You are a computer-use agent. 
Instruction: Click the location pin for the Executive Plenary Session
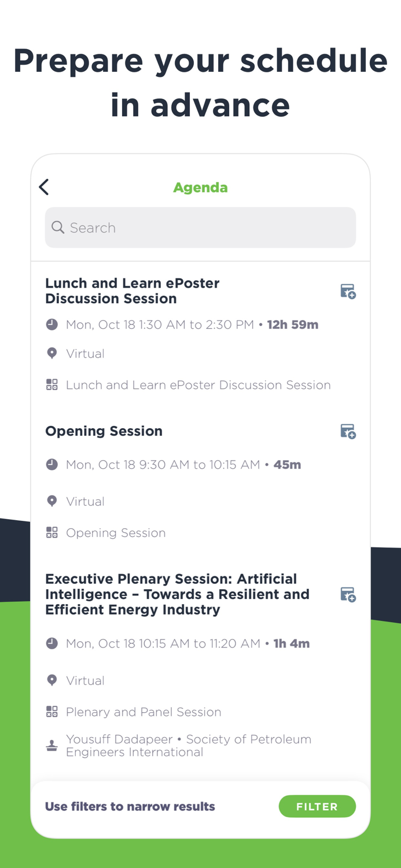tap(51, 681)
